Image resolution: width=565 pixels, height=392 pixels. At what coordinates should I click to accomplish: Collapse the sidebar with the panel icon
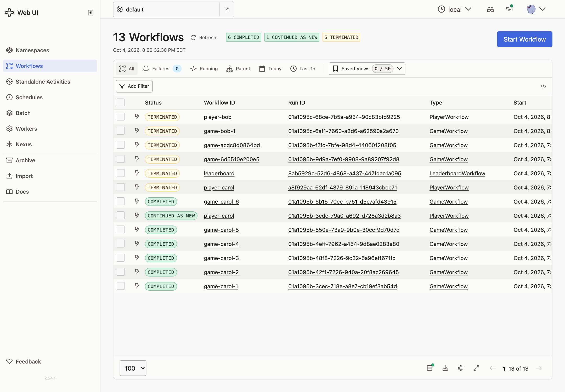91,13
